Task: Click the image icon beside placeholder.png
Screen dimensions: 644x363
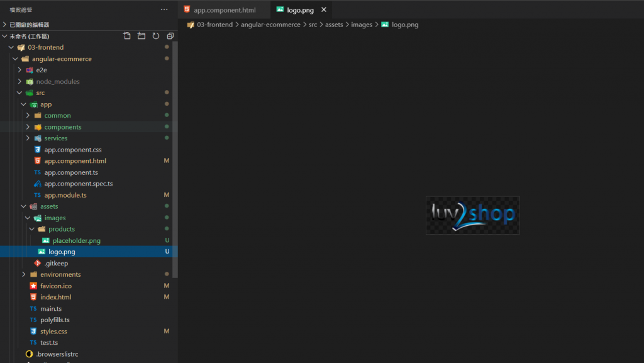Action: [x=45, y=240]
